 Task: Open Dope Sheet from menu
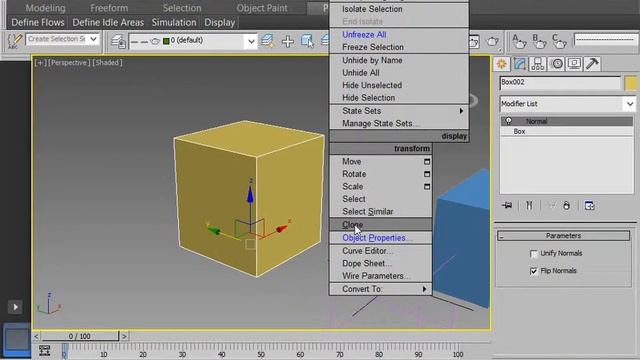pos(380,264)
